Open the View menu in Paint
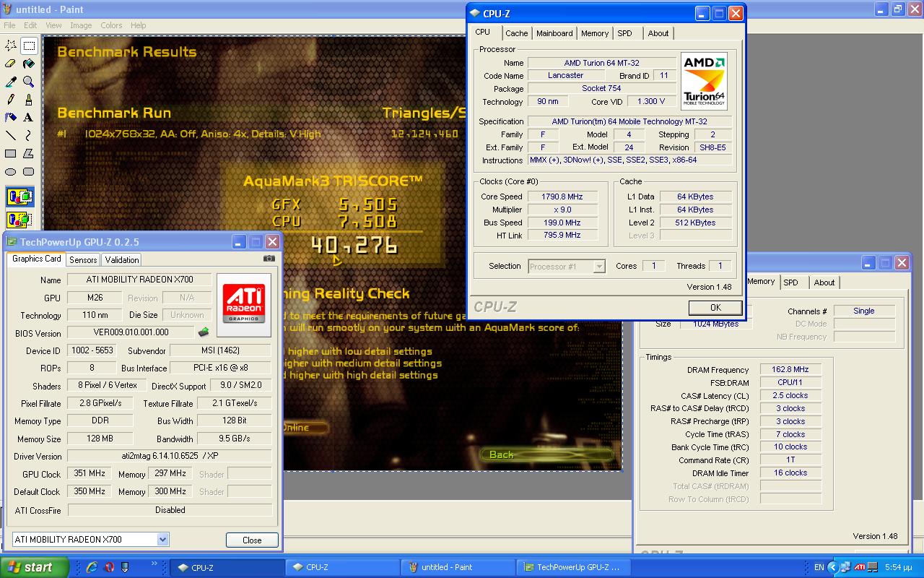Viewport: 924px width, 578px height. (53, 25)
